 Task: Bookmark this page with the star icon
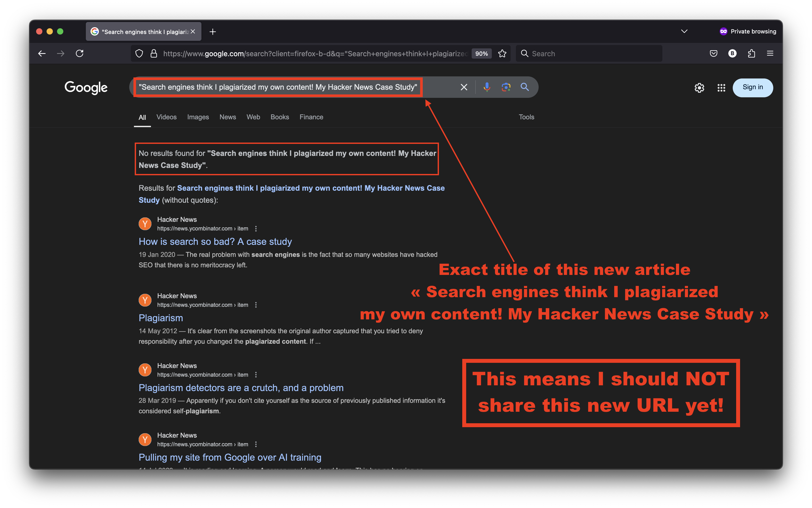tap(502, 53)
